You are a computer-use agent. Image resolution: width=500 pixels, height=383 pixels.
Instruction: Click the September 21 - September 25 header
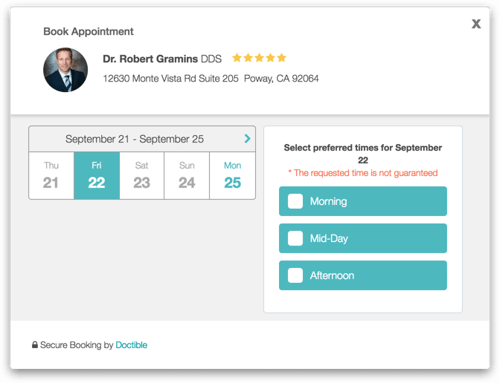(x=134, y=139)
